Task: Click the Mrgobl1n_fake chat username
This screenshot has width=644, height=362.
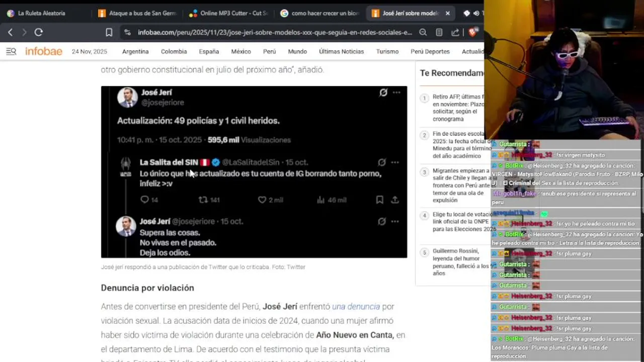Action: [x=515, y=194]
